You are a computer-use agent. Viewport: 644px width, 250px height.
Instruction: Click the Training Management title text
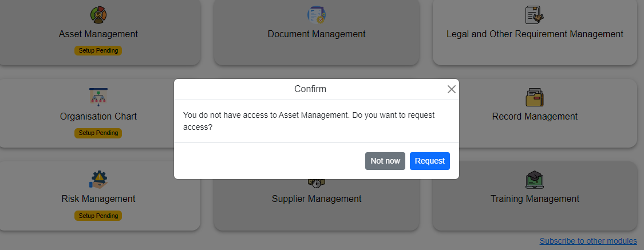pos(535,199)
